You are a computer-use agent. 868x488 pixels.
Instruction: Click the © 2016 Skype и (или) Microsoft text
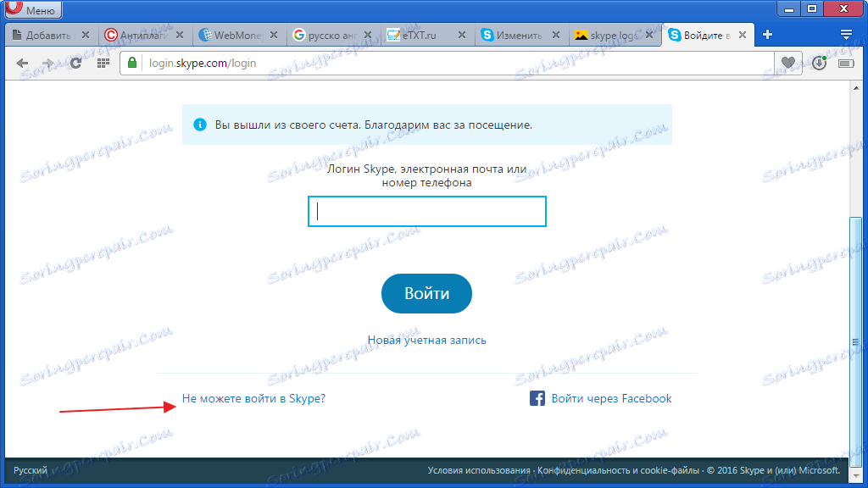(773, 470)
